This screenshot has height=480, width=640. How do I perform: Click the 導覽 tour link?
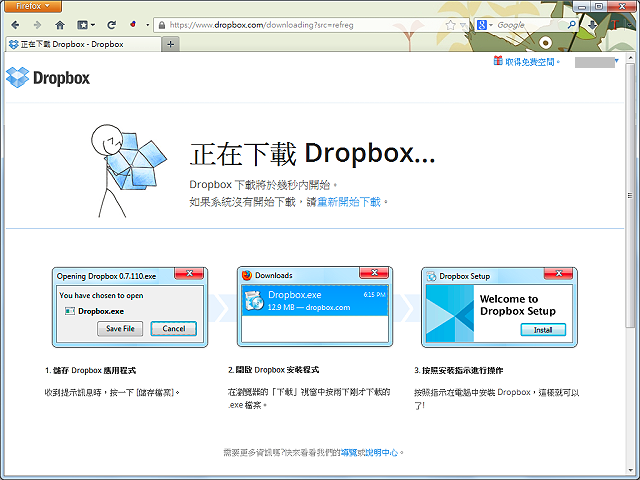349,452
